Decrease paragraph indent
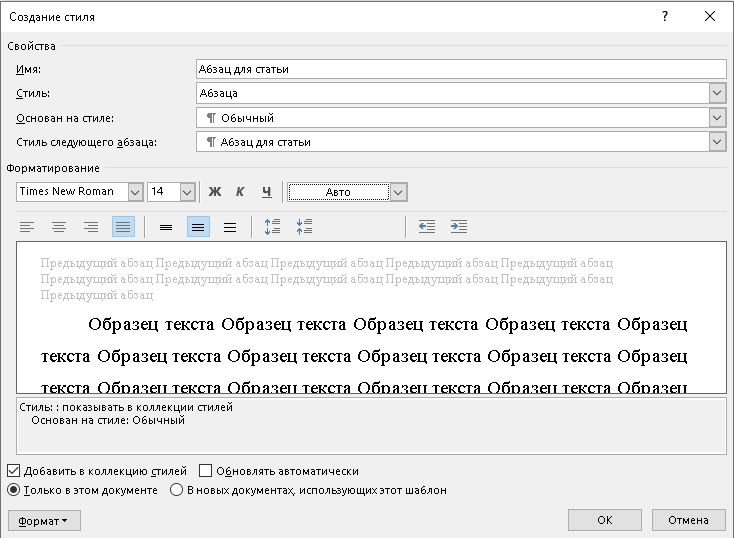Image resolution: width=734 pixels, height=538 pixels. 426,227
